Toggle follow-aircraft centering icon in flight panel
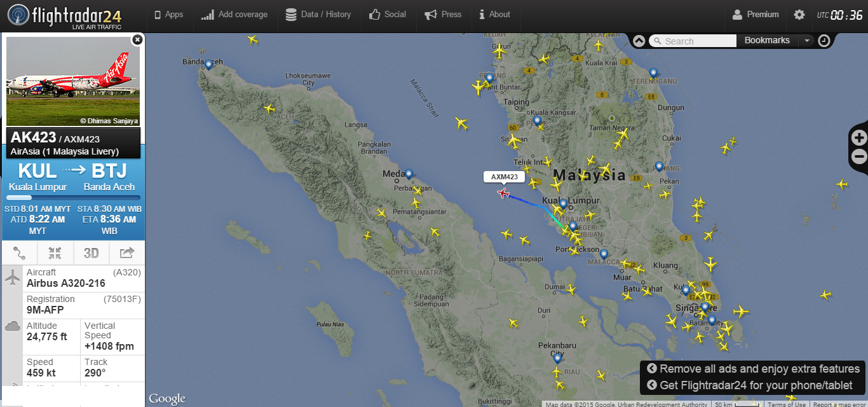The image size is (868, 407). (x=55, y=253)
